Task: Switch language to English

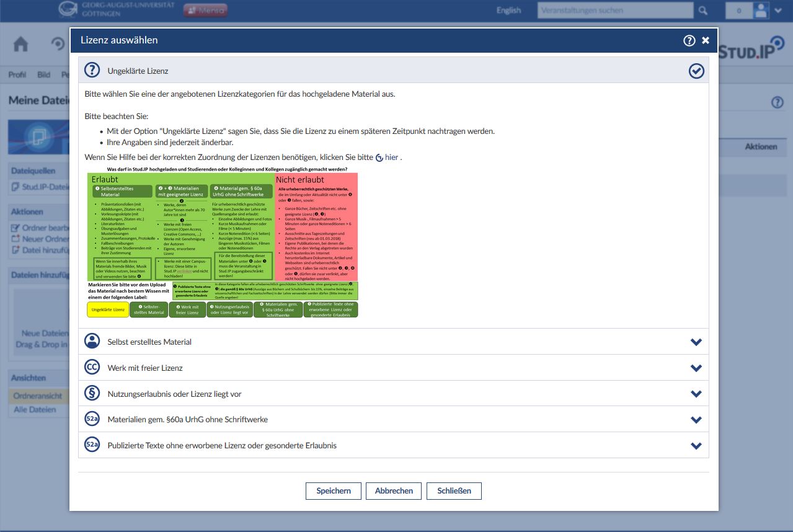Action: [508, 11]
